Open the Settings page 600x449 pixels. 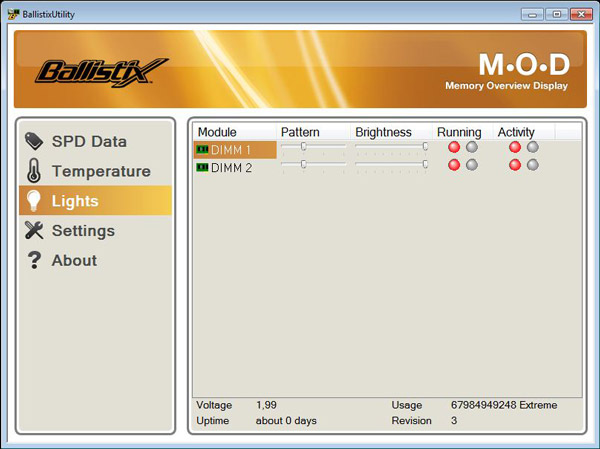tap(96, 230)
